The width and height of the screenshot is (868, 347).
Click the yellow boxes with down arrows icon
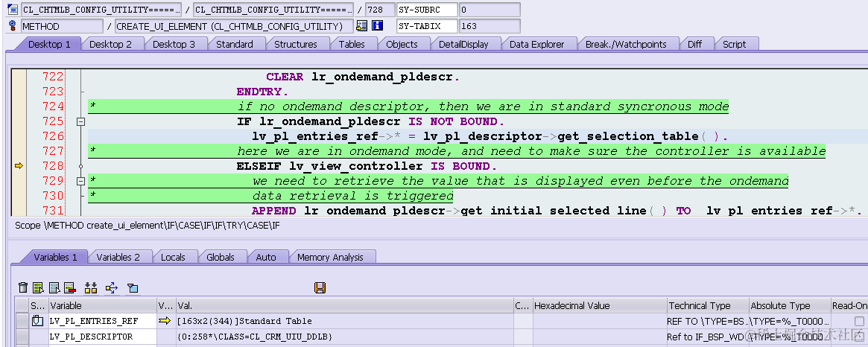[x=91, y=287]
